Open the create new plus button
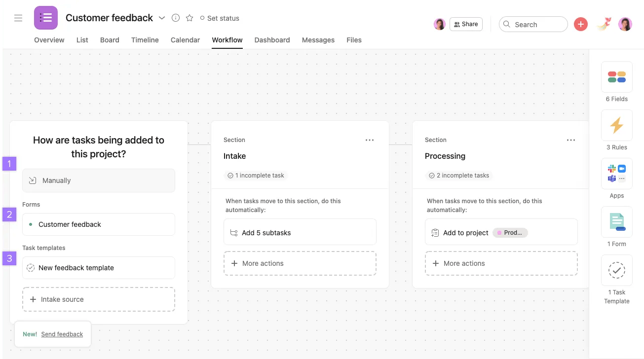 point(580,24)
